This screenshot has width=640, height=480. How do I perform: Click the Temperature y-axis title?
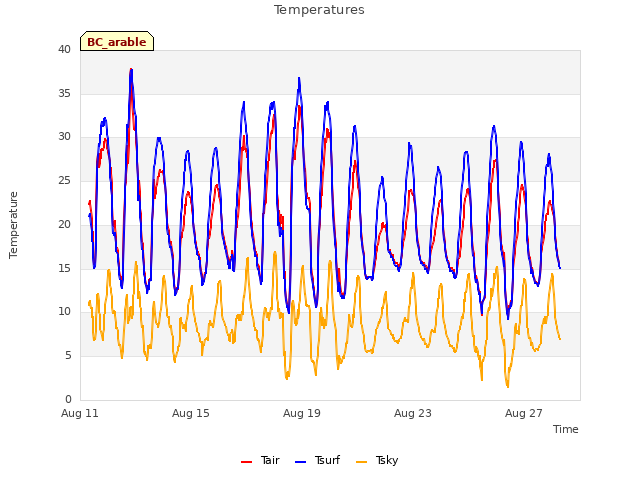tap(13, 225)
